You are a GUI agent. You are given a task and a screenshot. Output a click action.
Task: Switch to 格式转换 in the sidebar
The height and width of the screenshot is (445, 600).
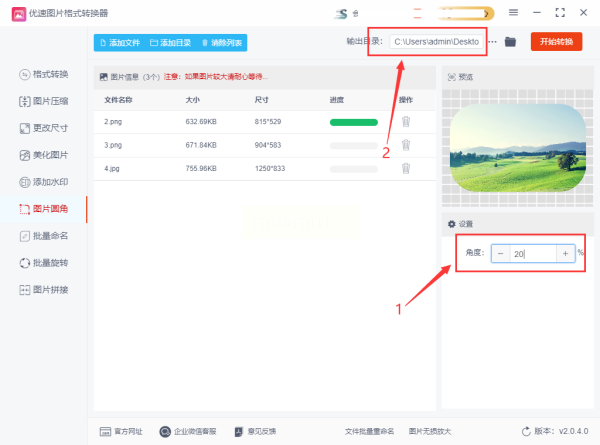pos(44,74)
